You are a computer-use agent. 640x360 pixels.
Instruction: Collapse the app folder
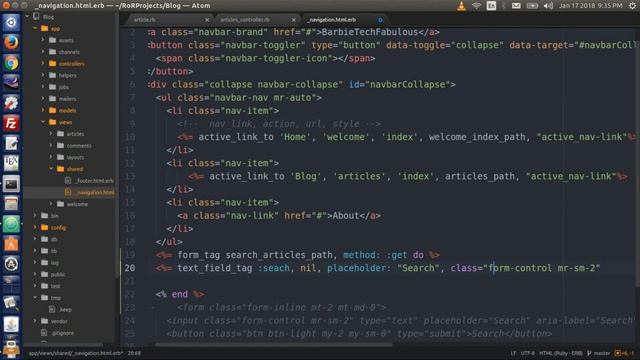(x=36, y=29)
